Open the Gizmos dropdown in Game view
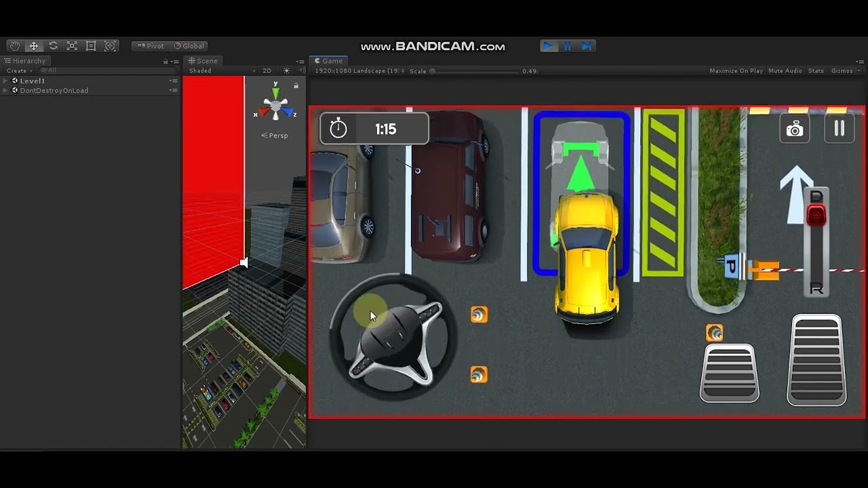Screen dimensions: 868x488 tap(845, 70)
